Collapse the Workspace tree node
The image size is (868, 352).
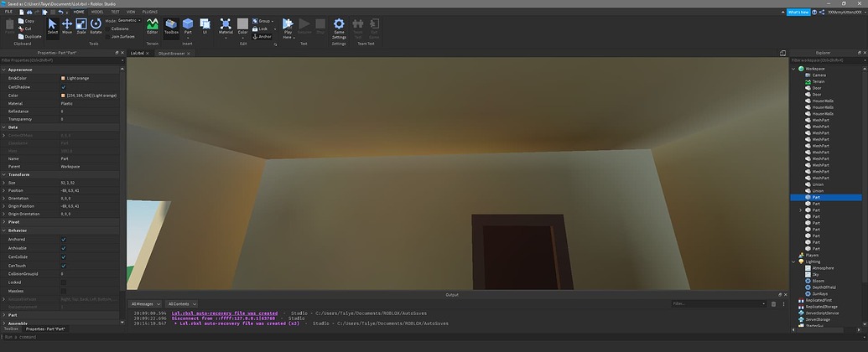[x=794, y=69]
